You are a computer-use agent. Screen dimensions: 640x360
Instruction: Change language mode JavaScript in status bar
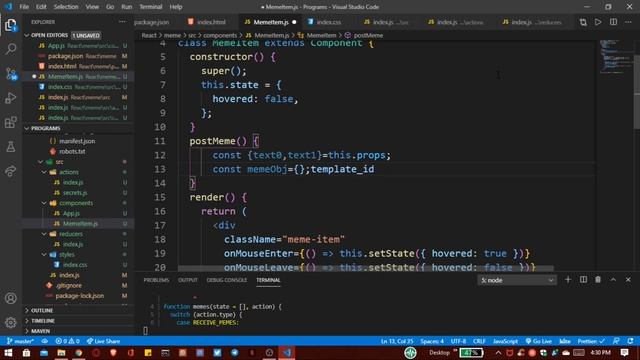point(505,341)
